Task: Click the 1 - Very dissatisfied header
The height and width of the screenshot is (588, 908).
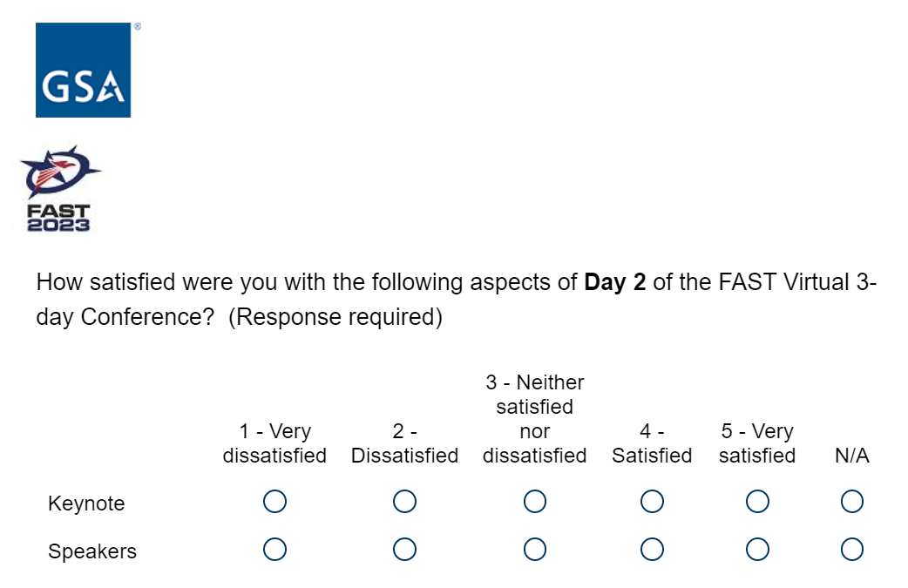Action: pyautogui.click(x=274, y=443)
